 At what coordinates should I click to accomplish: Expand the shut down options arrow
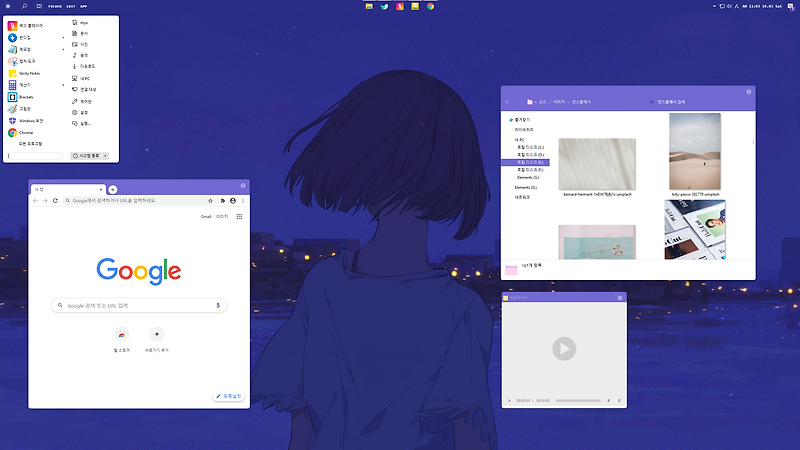point(106,156)
